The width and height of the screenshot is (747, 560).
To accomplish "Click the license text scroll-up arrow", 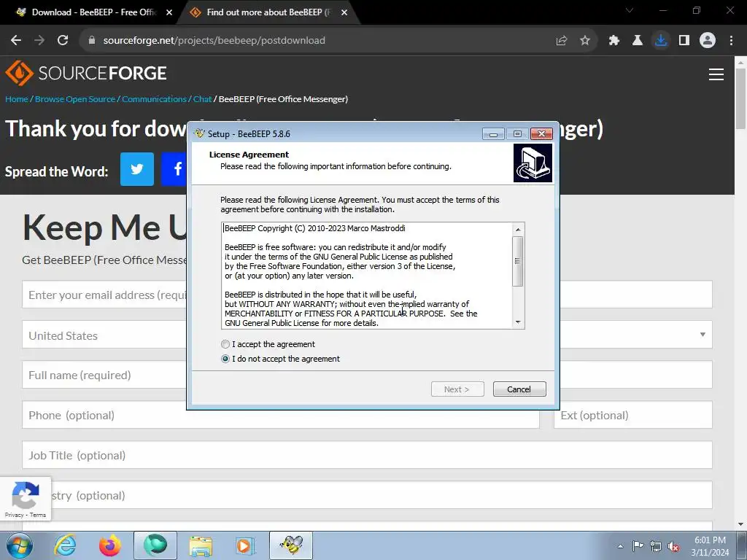I will pyautogui.click(x=518, y=230).
